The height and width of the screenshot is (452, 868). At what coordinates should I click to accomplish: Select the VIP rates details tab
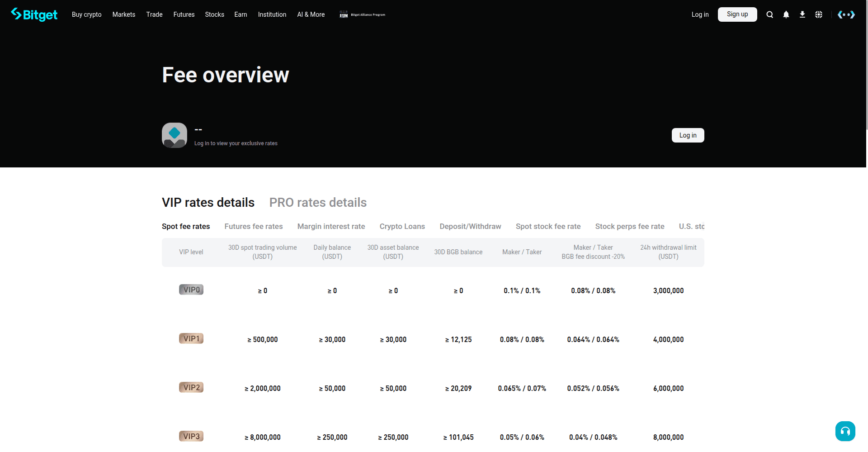click(x=208, y=202)
